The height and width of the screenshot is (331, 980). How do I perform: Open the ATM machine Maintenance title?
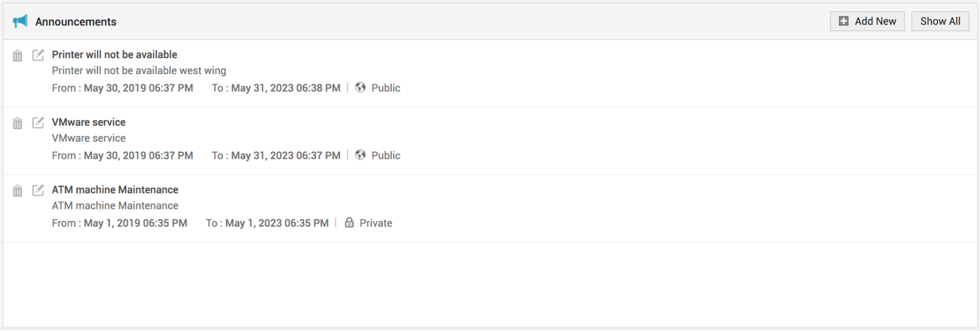(x=115, y=190)
